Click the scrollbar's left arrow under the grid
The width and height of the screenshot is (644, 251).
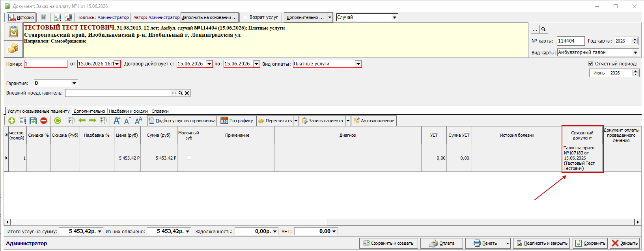pos(7,222)
